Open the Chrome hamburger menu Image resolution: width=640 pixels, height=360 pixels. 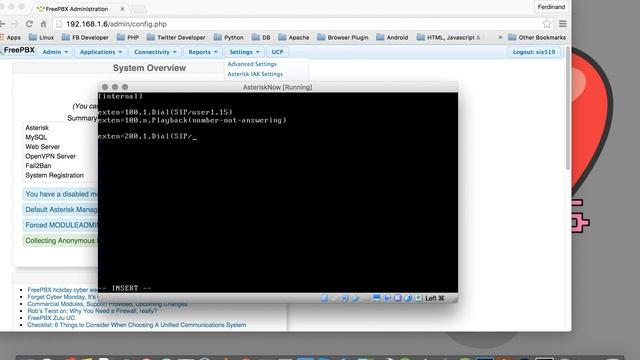tap(563, 24)
